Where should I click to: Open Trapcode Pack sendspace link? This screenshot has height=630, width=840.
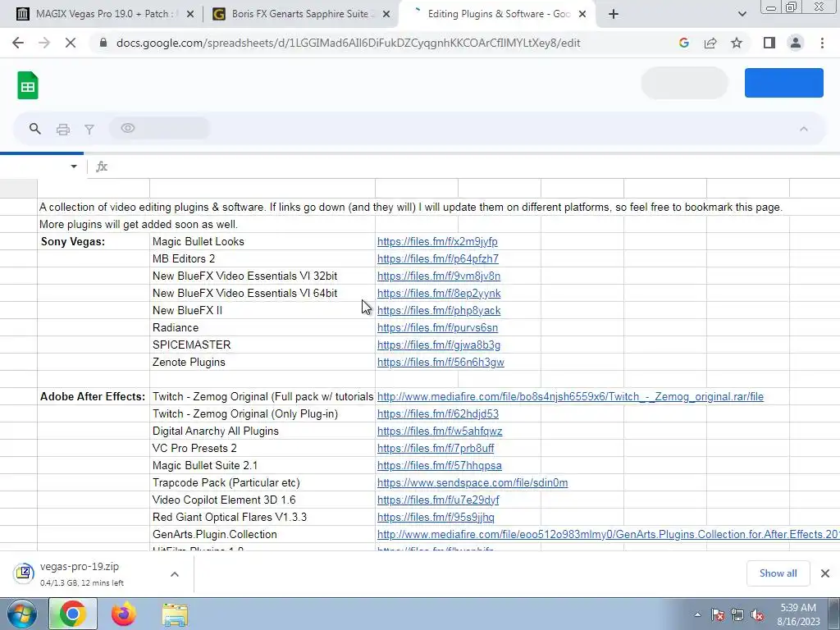[472, 482]
